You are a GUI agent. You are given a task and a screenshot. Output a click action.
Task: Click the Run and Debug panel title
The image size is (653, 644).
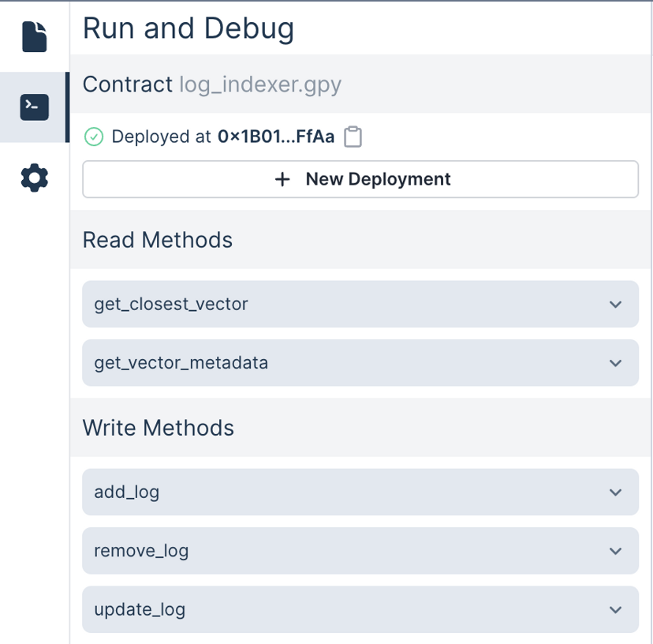click(x=188, y=28)
